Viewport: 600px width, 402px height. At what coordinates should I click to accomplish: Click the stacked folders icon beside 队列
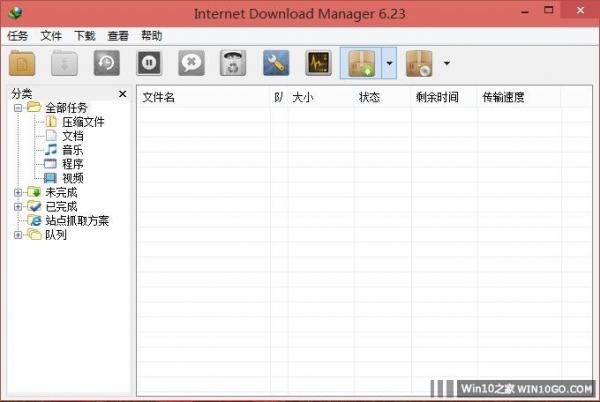click(34, 234)
